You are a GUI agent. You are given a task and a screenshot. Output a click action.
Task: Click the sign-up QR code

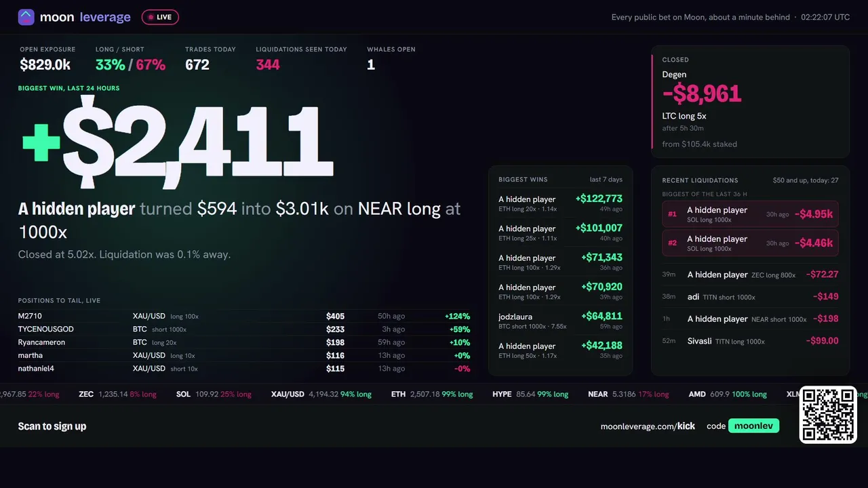tap(828, 415)
